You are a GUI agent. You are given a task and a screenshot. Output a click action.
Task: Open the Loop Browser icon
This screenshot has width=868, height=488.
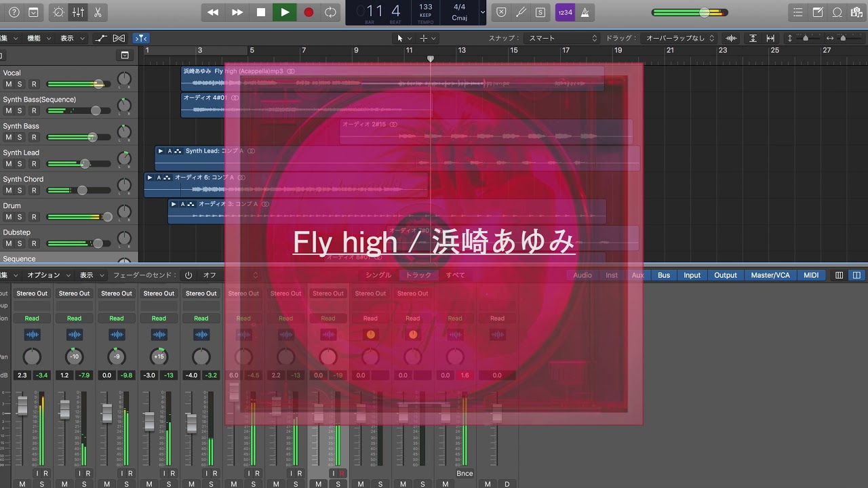click(x=837, y=12)
